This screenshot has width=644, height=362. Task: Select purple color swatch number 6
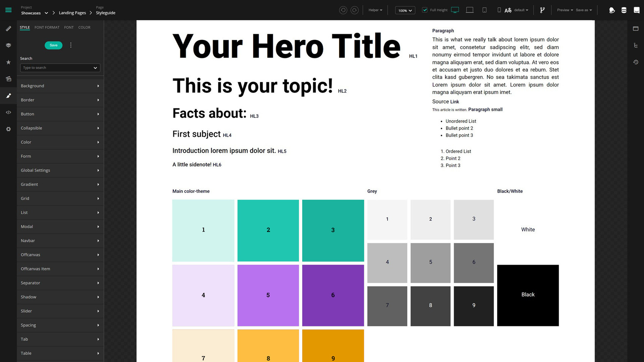(x=333, y=295)
